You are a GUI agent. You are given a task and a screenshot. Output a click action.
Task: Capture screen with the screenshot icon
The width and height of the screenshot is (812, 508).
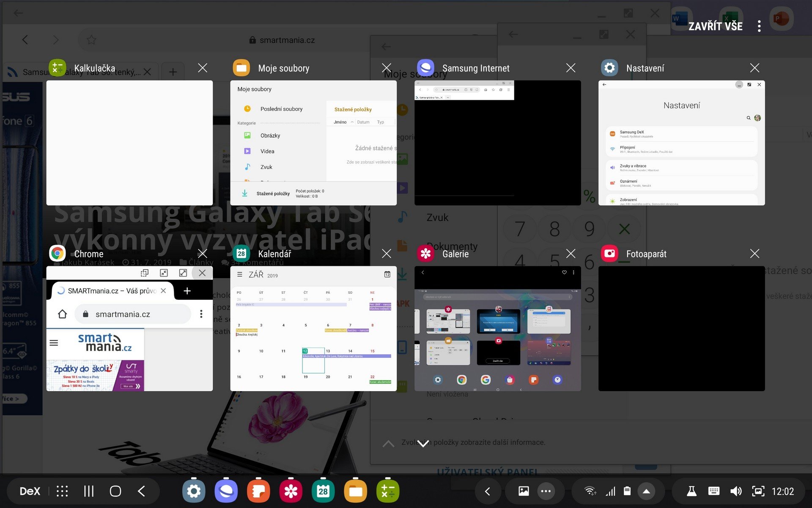(x=758, y=491)
